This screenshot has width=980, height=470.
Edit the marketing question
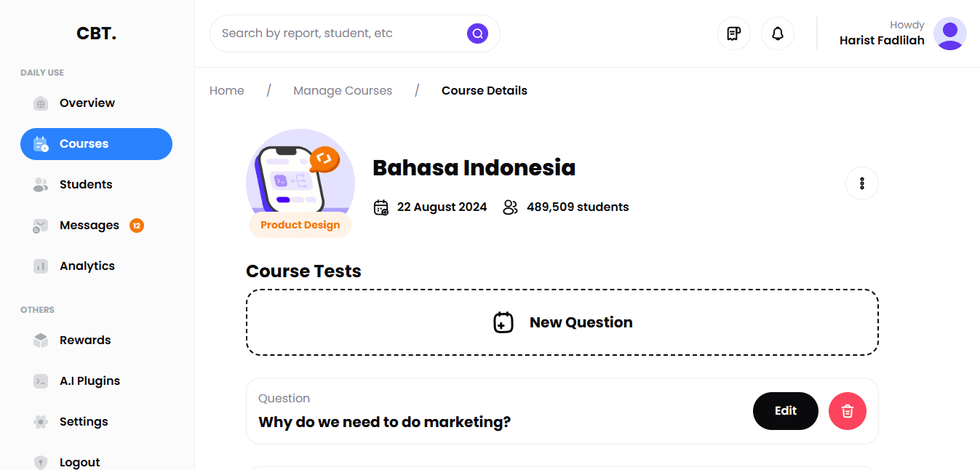click(x=785, y=411)
